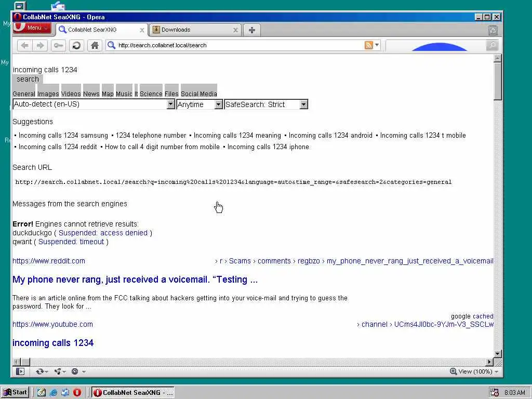Select the News category tab
Screen dimensions: 532x399
click(91, 94)
